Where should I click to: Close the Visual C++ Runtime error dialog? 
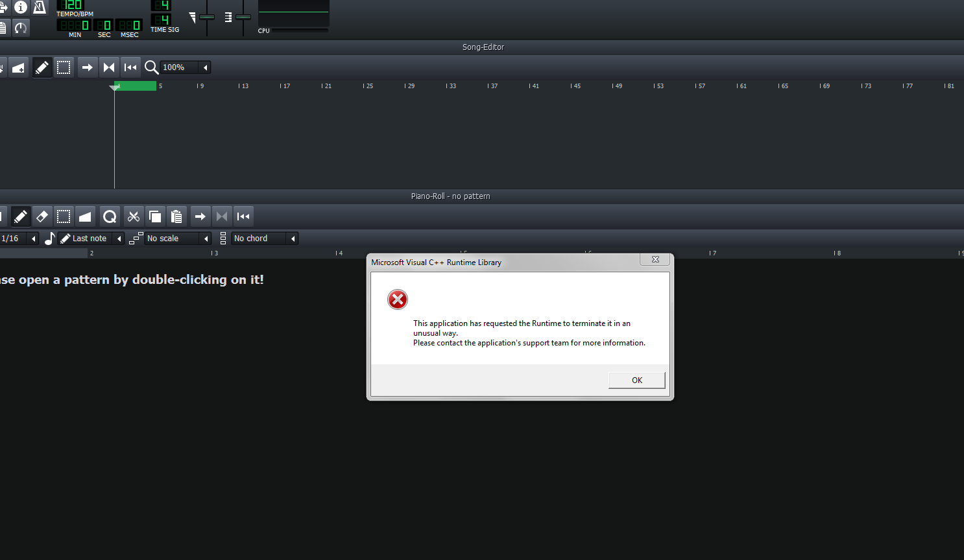pos(655,259)
